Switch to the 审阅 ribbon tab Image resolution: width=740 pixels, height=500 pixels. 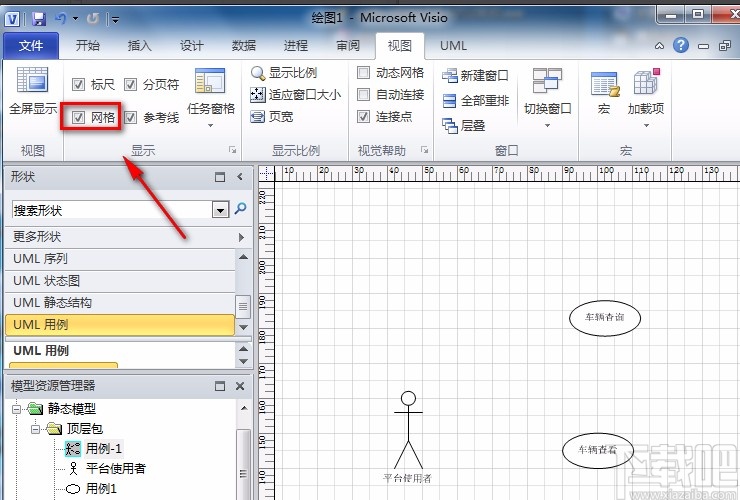(348, 46)
